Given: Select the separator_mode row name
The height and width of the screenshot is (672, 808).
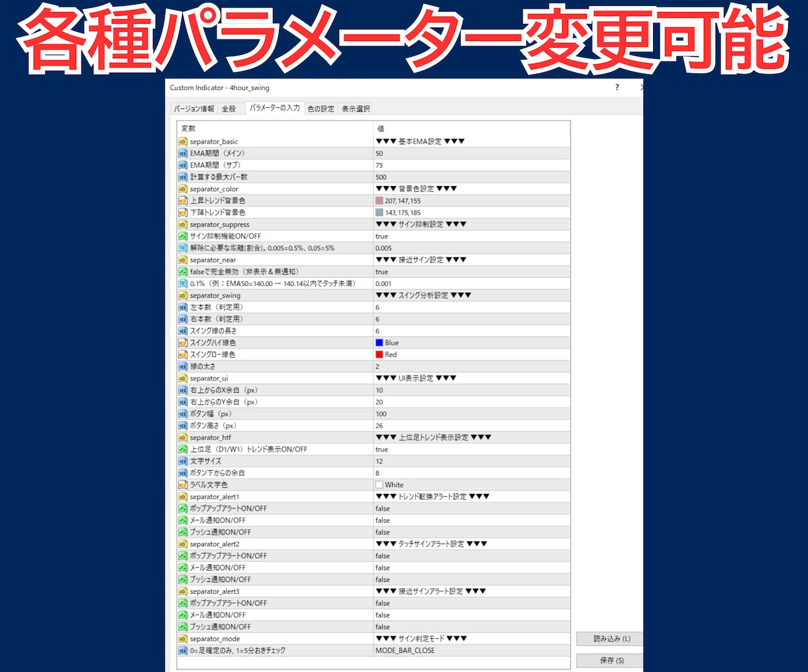Looking at the screenshot, I should [x=215, y=639].
